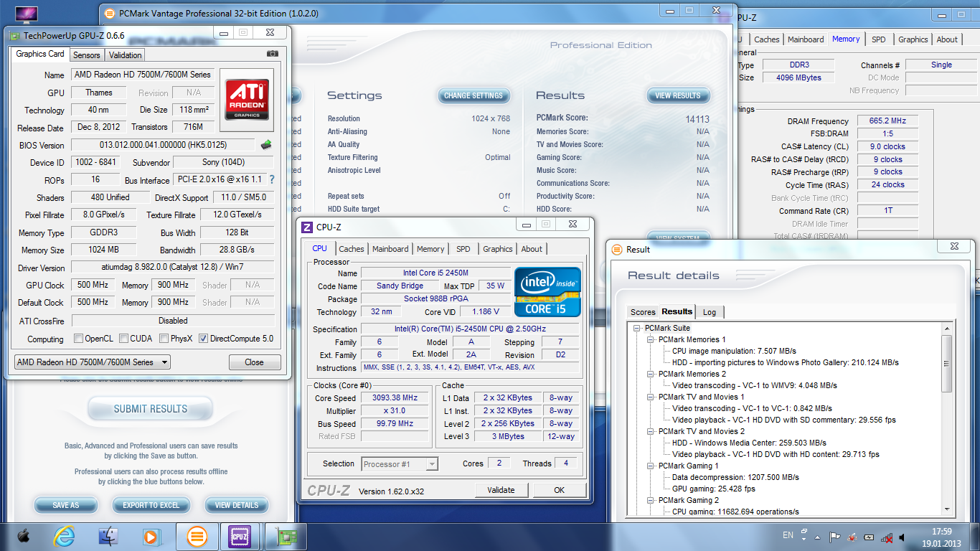Click the VIEW DETAILS button
The image size is (980, 551).
click(x=237, y=505)
